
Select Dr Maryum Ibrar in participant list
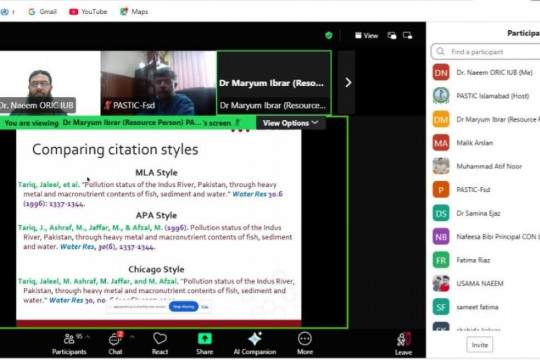486,120
